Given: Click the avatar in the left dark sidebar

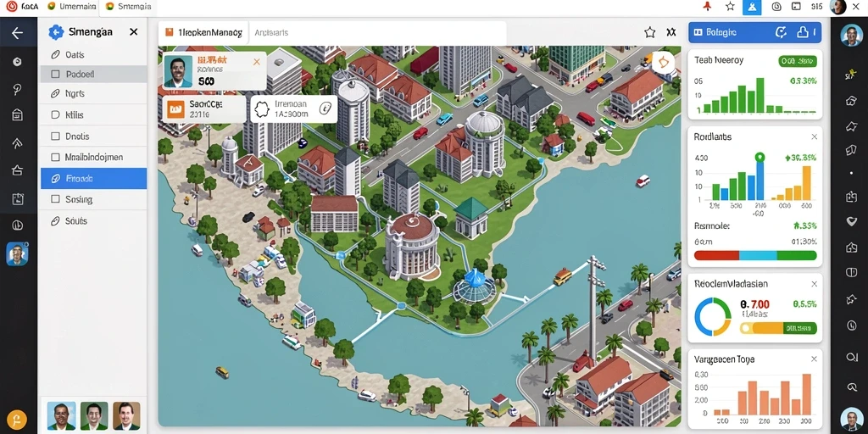Looking at the screenshot, I should coord(17,254).
